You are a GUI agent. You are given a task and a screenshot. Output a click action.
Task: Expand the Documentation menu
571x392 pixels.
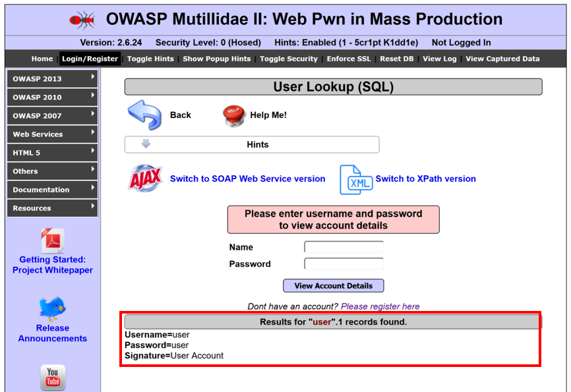tap(53, 190)
